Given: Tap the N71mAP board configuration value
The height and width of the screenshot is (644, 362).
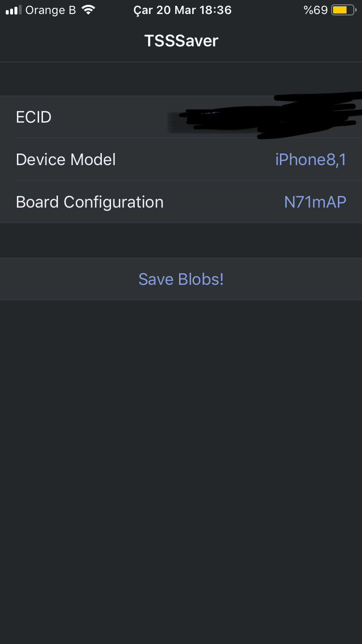Looking at the screenshot, I should click(x=315, y=202).
